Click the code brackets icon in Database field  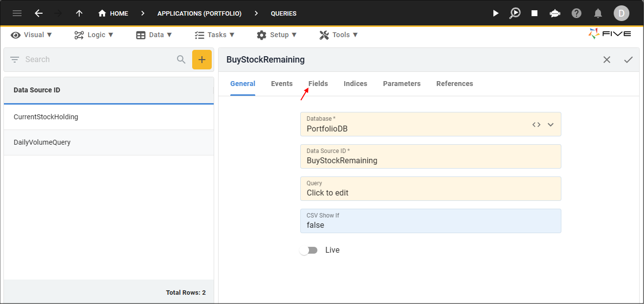(536, 125)
